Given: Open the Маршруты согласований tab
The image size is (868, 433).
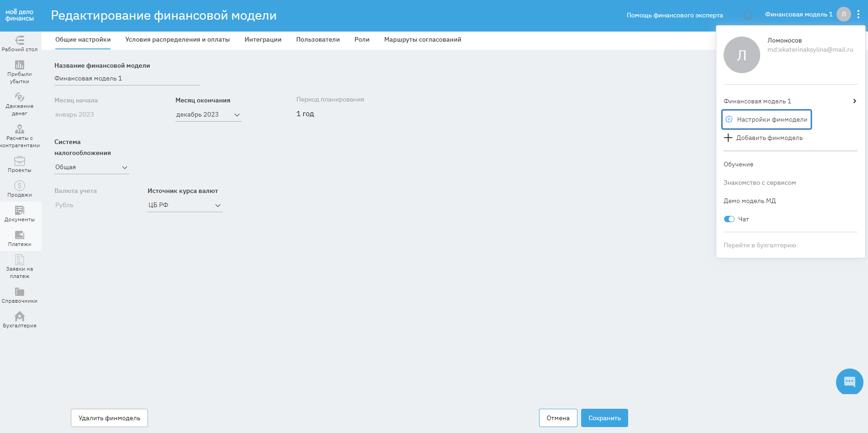Looking at the screenshot, I should [423, 40].
